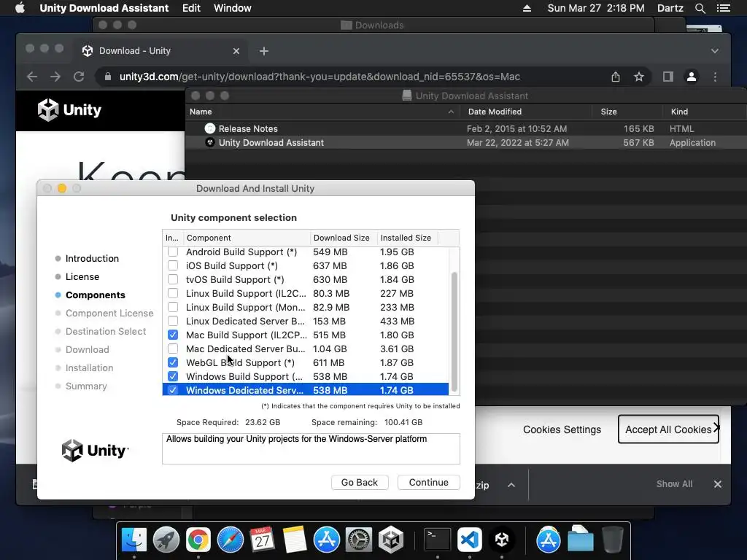This screenshot has height=560, width=747.
Task: Check the Android Build Support checkbox
Action: click(x=173, y=252)
